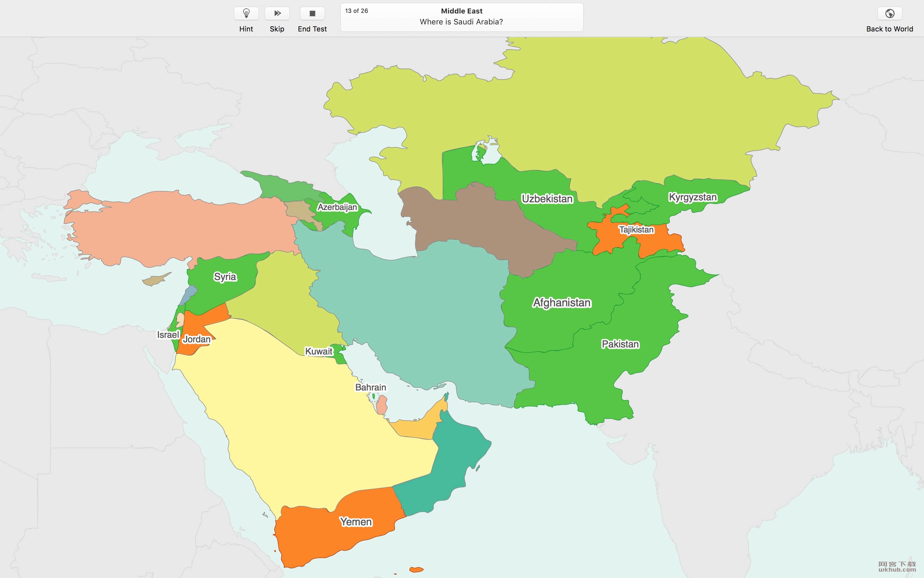Click the Kyrgyzstan country label

tap(693, 197)
